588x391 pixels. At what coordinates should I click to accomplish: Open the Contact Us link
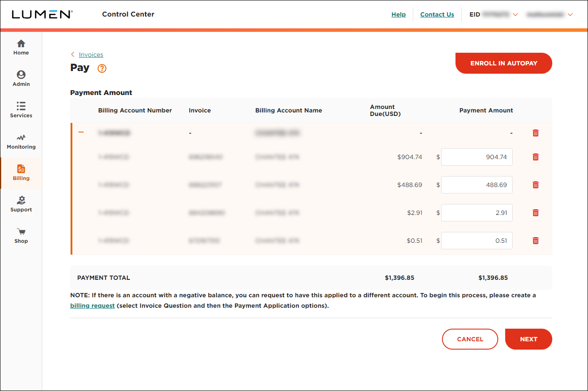(x=437, y=14)
